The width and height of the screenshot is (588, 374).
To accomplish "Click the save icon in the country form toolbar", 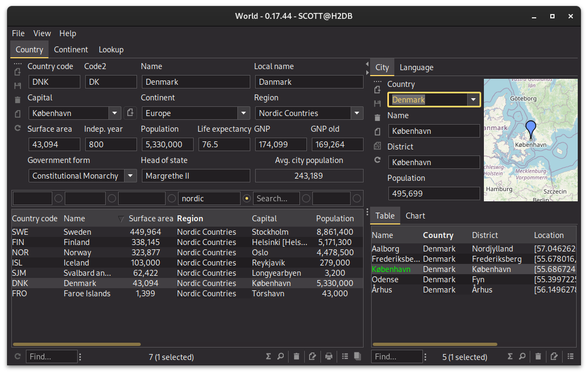I will (17, 85).
